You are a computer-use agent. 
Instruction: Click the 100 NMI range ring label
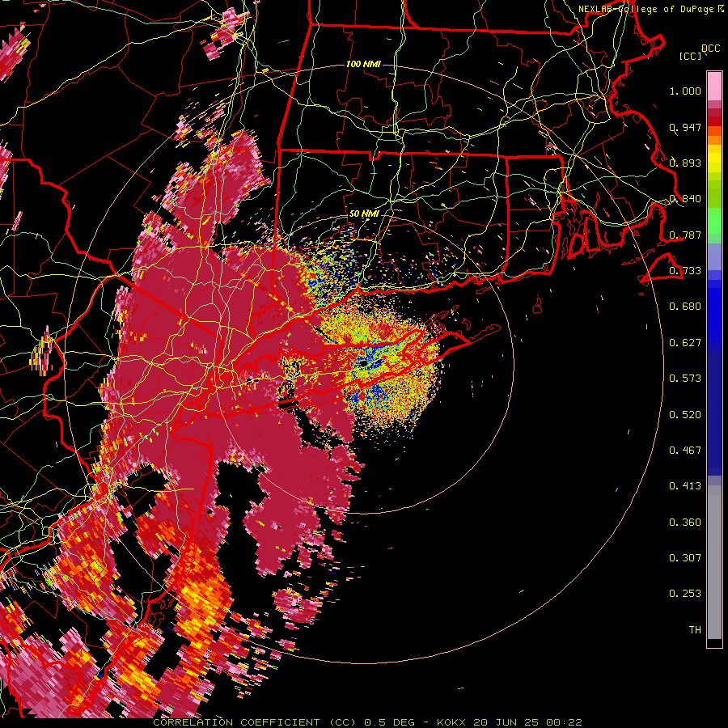[x=363, y=64]
